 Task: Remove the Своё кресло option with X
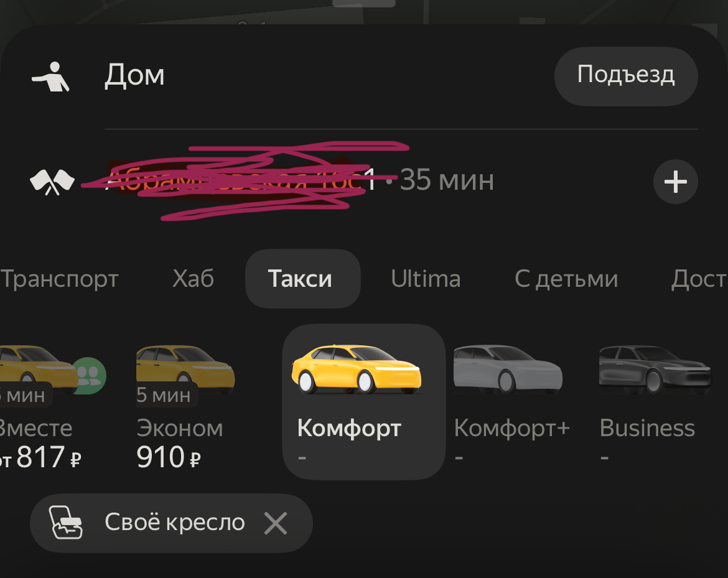(x=275, y=523)
